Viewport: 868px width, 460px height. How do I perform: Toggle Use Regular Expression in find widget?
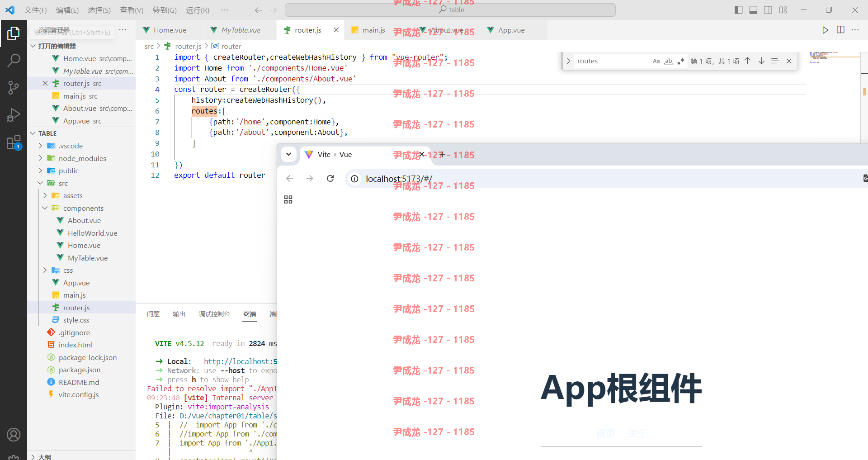point(681,61)
